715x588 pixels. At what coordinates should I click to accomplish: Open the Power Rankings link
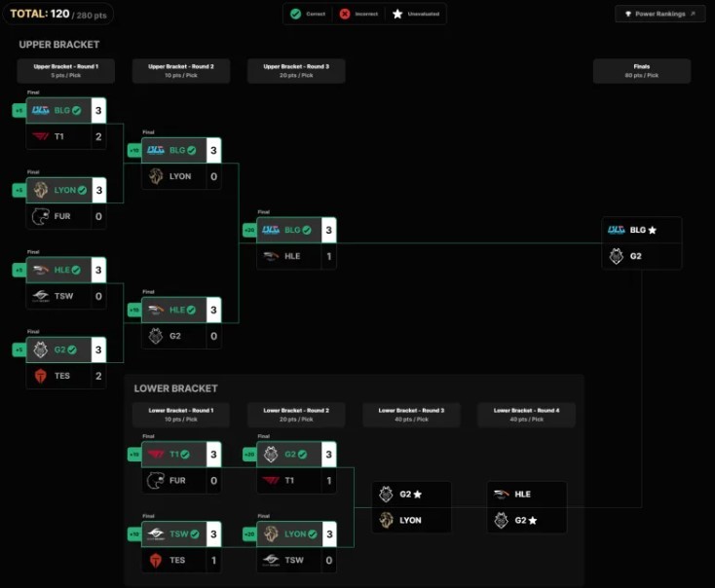click(659, 14)
